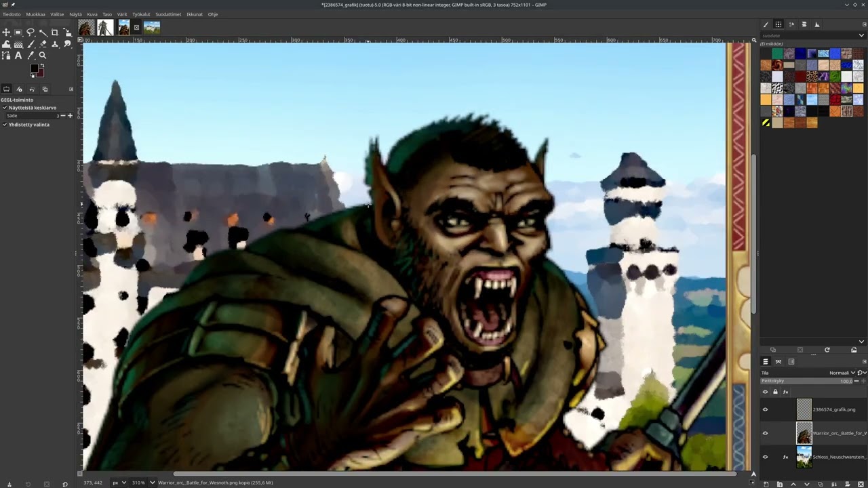Close the current image tab

coord(136,28)
